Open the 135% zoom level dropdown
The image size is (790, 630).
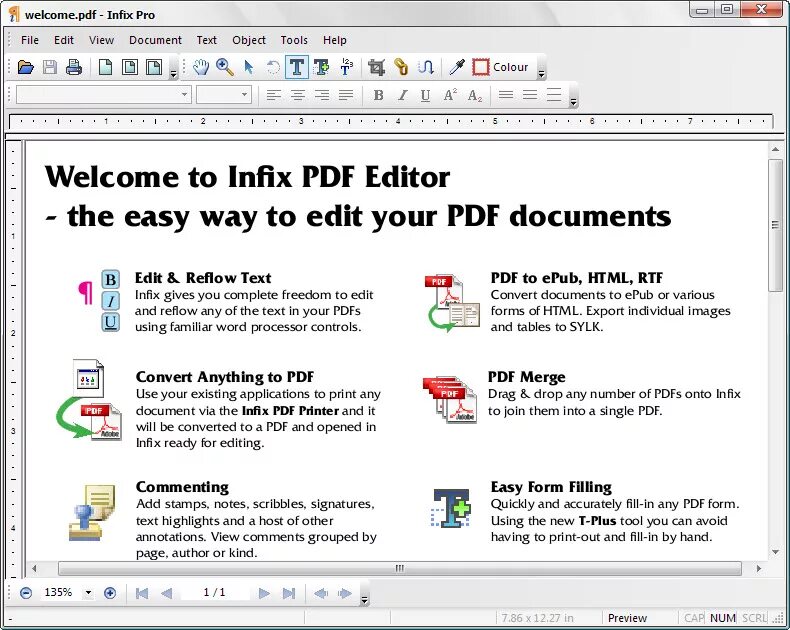pos(88,593)
